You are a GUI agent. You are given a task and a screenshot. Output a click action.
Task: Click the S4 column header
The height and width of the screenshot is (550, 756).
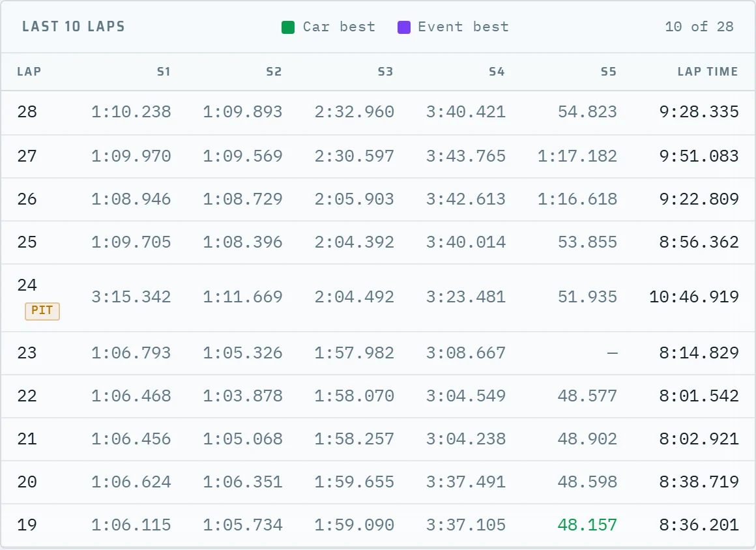(497, 72)
